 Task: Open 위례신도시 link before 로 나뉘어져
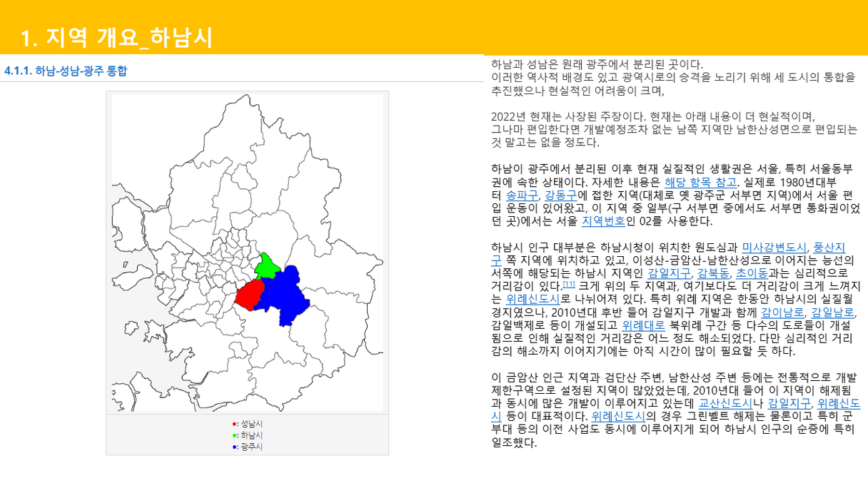pyautogui.click(x=533, y=300)
